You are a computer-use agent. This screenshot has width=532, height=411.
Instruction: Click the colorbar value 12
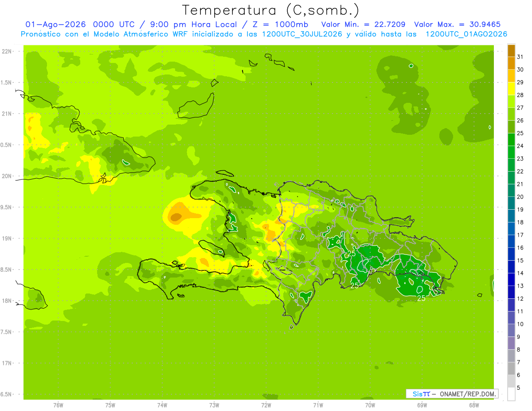point(520,299)
